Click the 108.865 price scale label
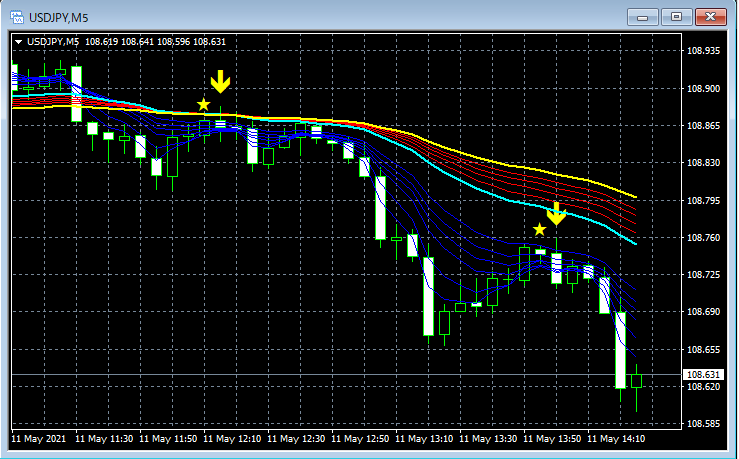Viewport: 739px width, 459px height. [703, 125]
